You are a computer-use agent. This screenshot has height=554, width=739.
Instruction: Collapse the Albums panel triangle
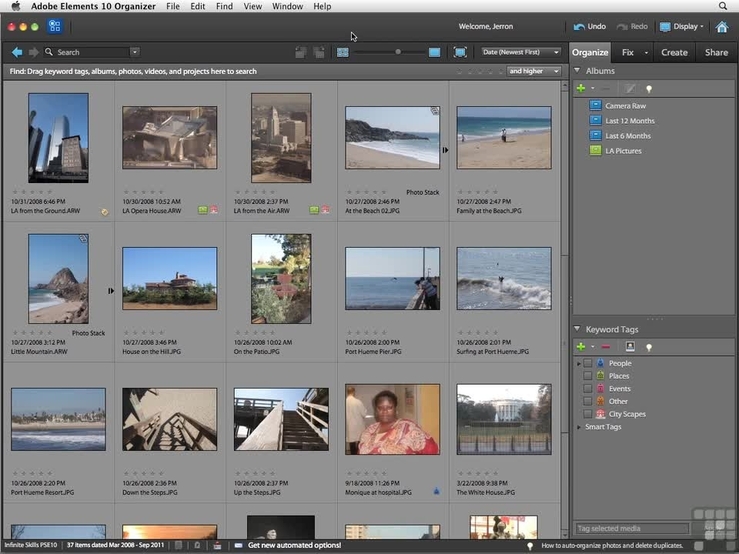click(x=577, y=70)
